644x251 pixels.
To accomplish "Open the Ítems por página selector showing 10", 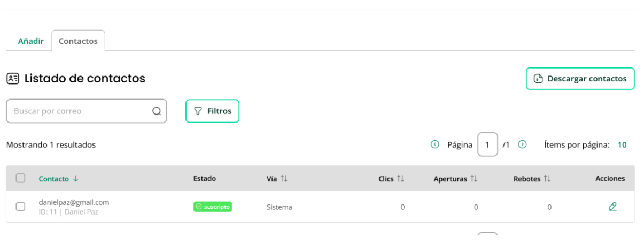I will [x=622, y=144].
